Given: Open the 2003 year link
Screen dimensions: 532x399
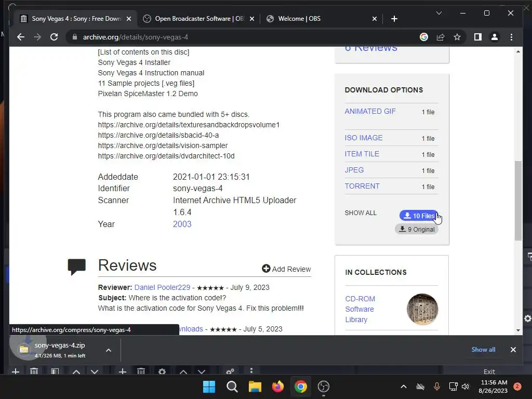Looking at the screenshot, I should coord(182,224).
